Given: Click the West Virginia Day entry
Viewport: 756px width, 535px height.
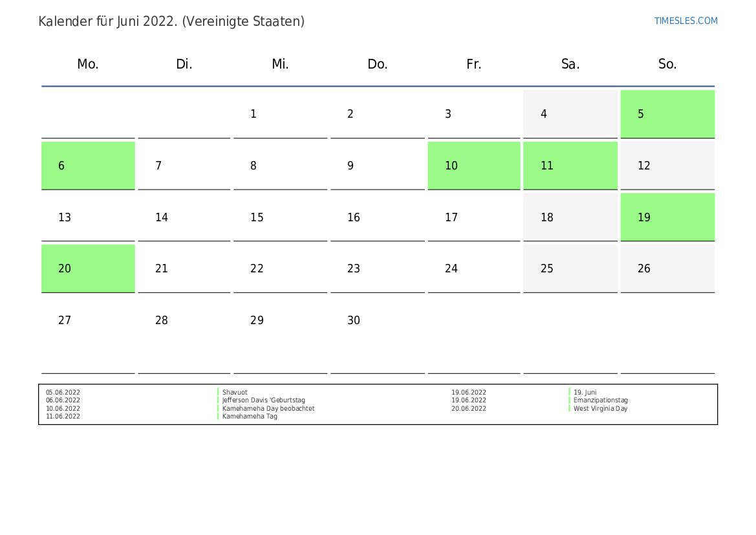Looking at the screenshot, I should (x=600, y=408).
